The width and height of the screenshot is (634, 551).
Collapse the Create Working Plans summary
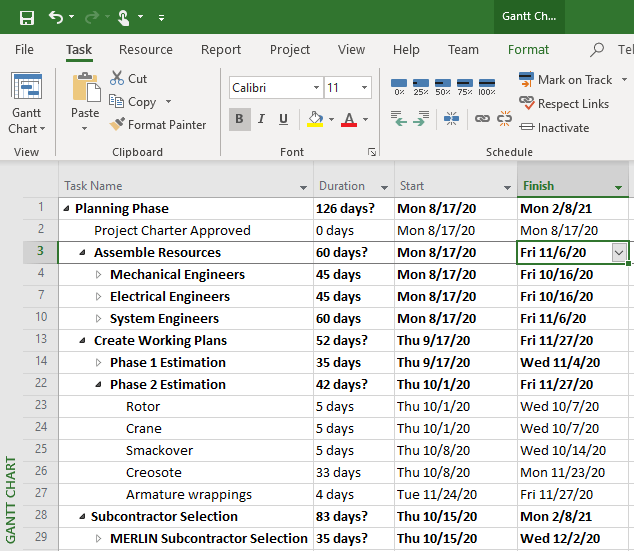(82, 341)
